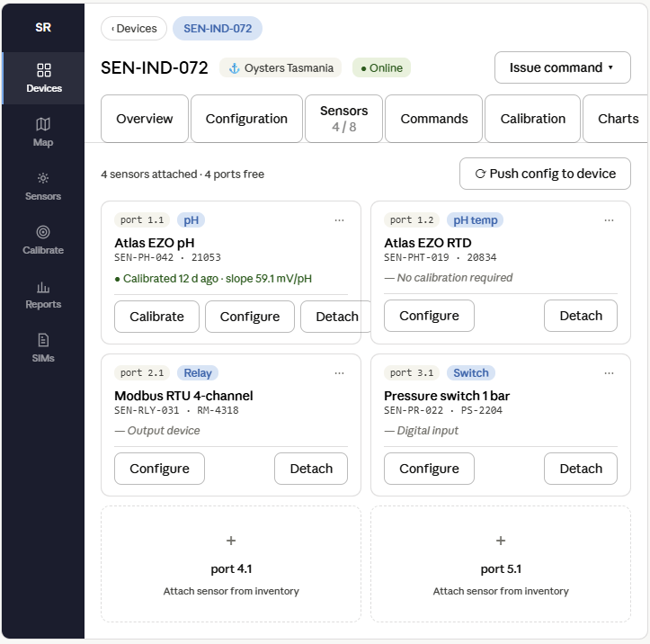
Task: Switch to the Charts tab
Action: coord(617,119)
